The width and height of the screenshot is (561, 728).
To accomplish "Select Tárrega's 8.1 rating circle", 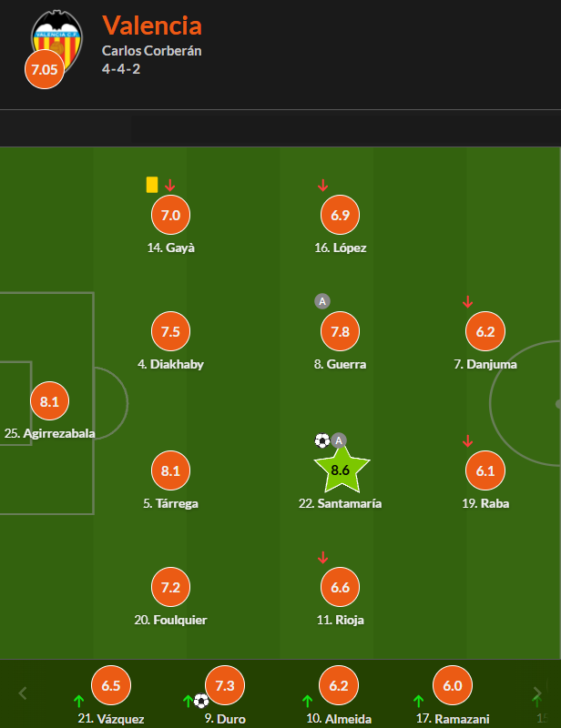I will 170,470.
